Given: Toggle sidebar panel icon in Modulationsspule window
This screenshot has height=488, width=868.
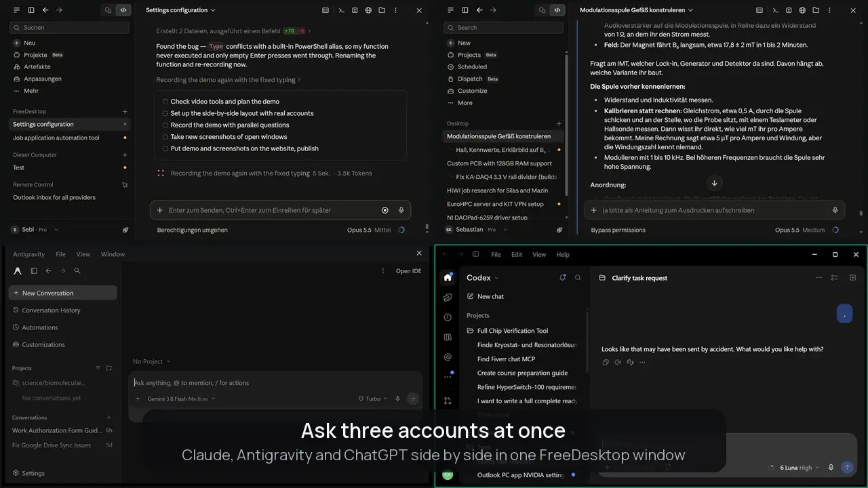Looking at the screenshot, I should tap(465, 10).
